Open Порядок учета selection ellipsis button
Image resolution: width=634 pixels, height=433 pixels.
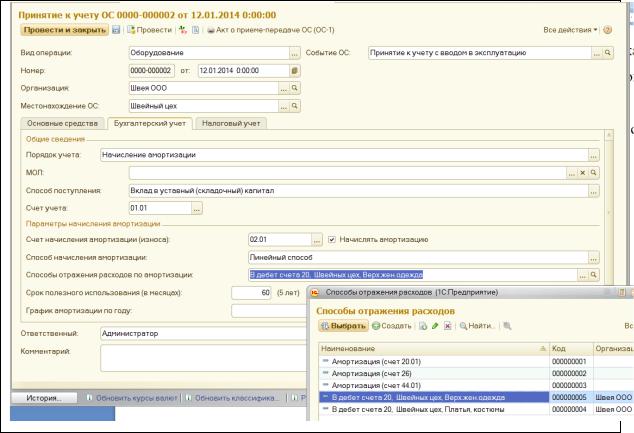(594, 155)
